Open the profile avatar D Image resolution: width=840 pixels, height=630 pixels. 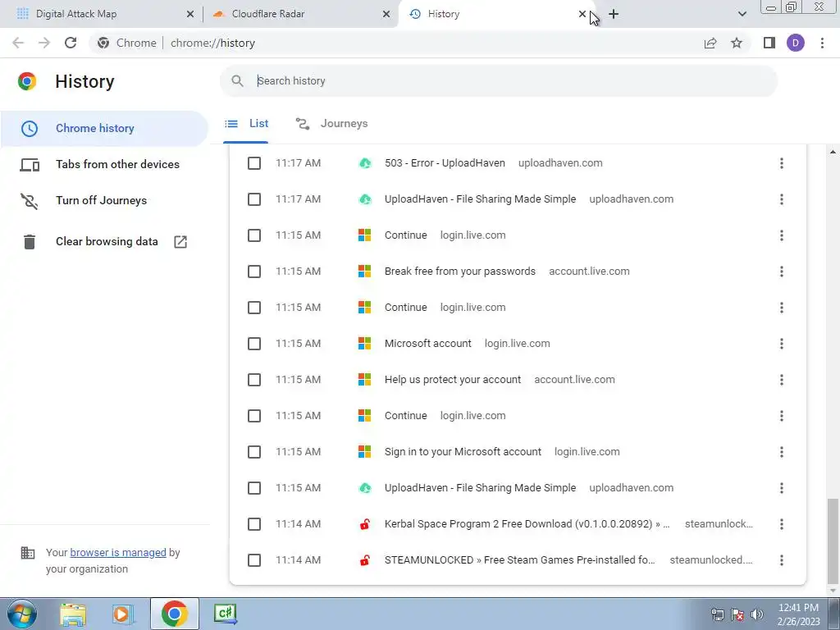tap(796, 43)
